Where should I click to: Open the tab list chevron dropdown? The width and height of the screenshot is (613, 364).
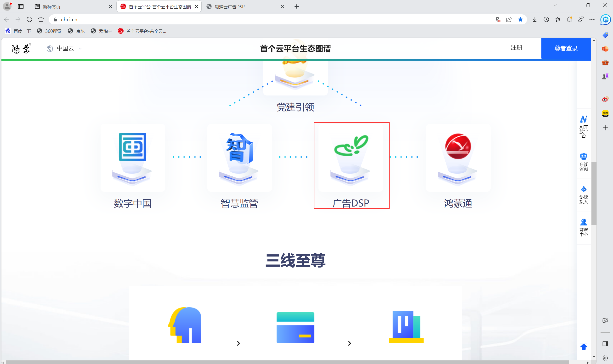pyautogui.click(x=555, y=6)
